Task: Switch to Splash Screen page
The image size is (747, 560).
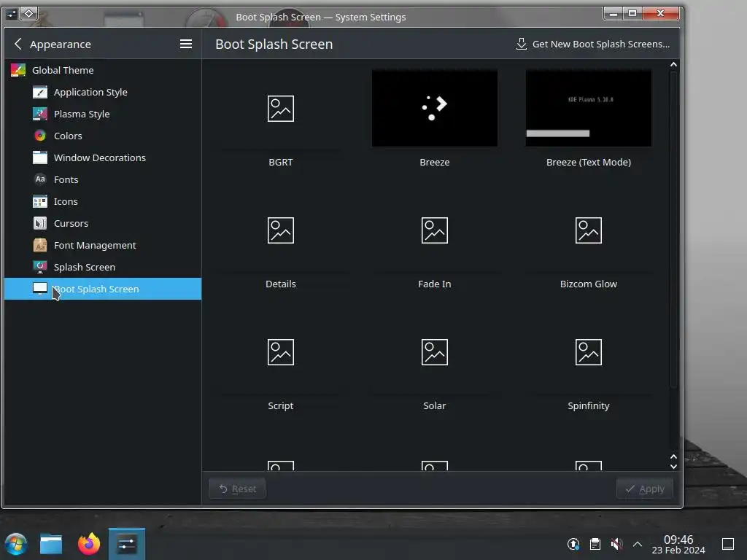Action: tap(102, 267)
